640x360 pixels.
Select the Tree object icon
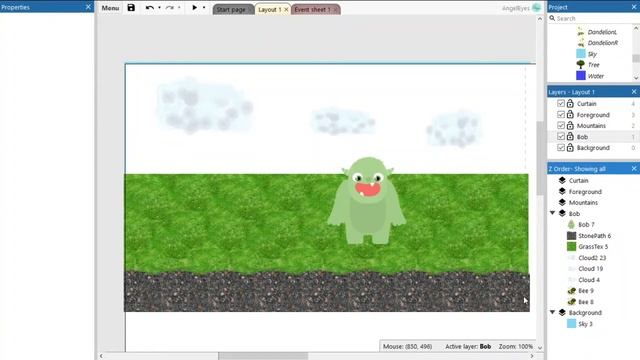point(581,64)
